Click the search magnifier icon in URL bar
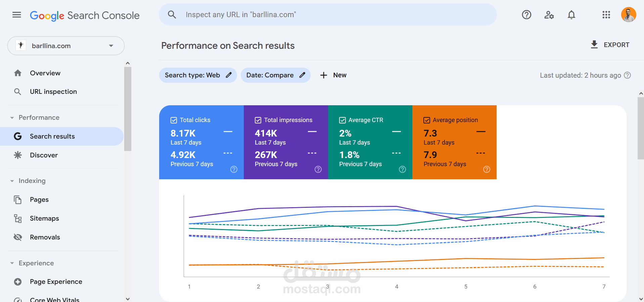The width and height of the screenshot is (644, 302). click(x=172, y=14)
